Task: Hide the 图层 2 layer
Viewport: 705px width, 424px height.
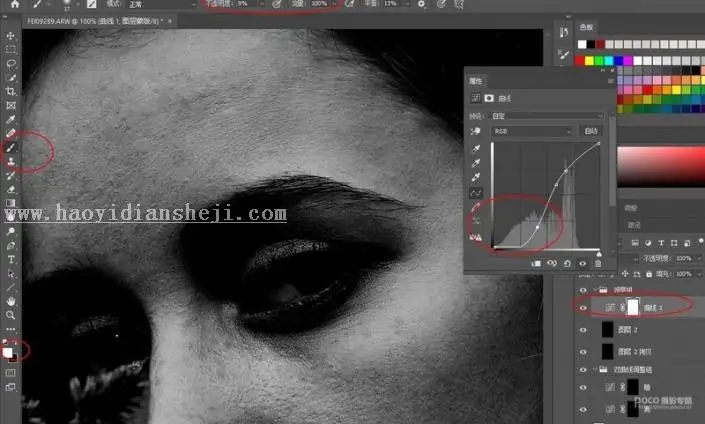Action: (x=583, y=330)
